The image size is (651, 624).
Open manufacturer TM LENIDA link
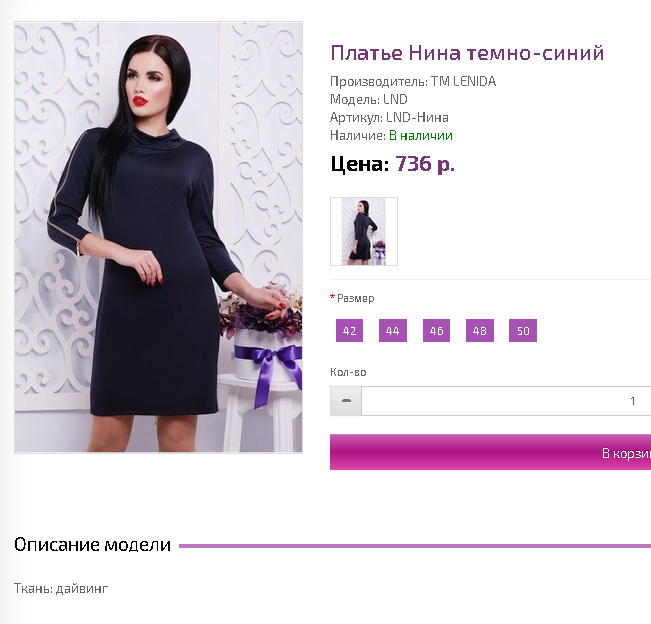point(463,81)
